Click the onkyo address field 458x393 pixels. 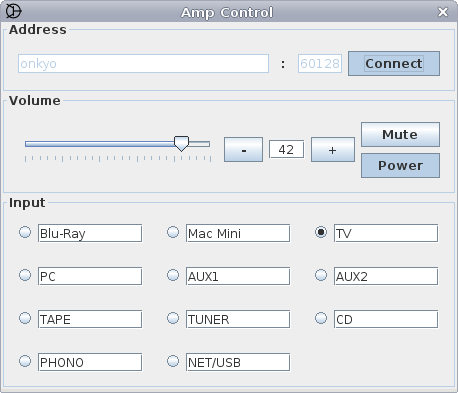[143, 63]
